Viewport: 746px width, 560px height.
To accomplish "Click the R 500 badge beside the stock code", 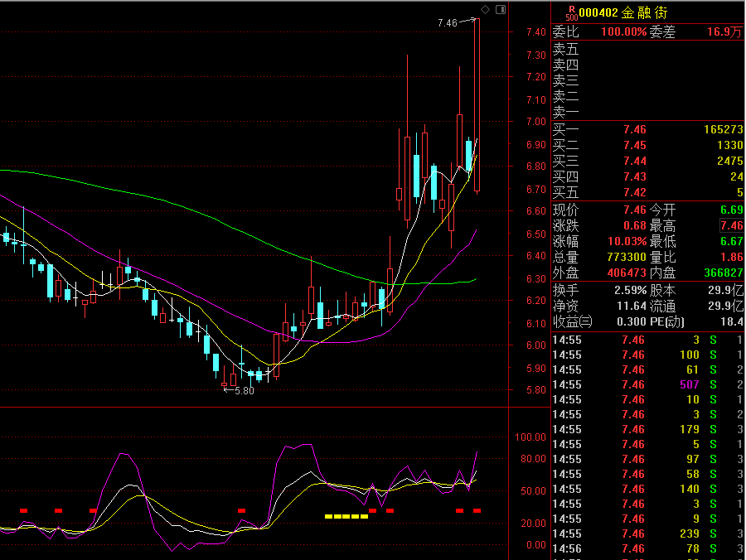I will point(571,12).
